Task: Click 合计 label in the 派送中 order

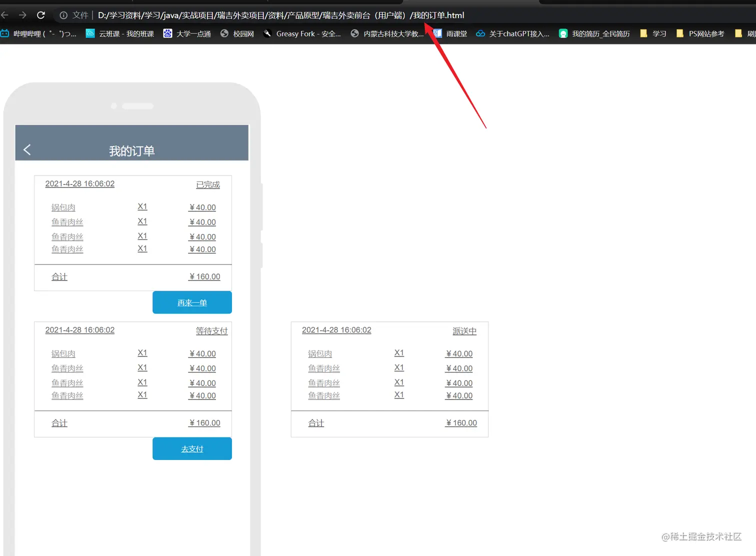Action: 316,423
